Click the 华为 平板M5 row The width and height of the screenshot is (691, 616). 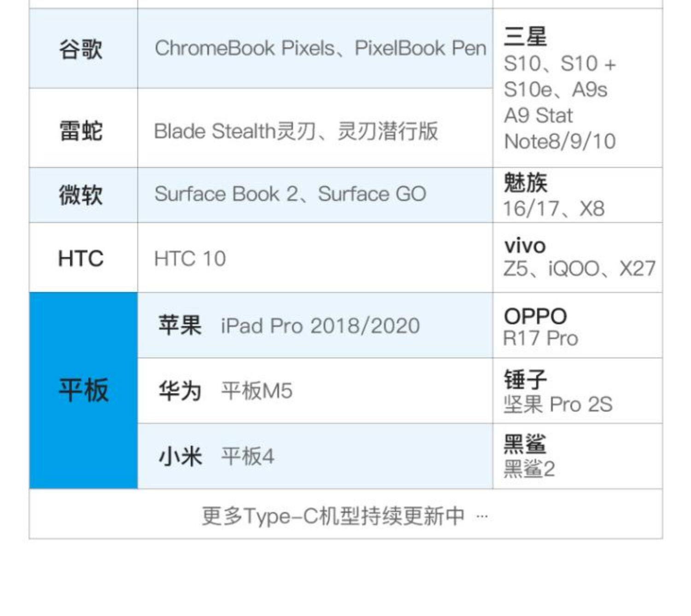click(x=315, y=390)
